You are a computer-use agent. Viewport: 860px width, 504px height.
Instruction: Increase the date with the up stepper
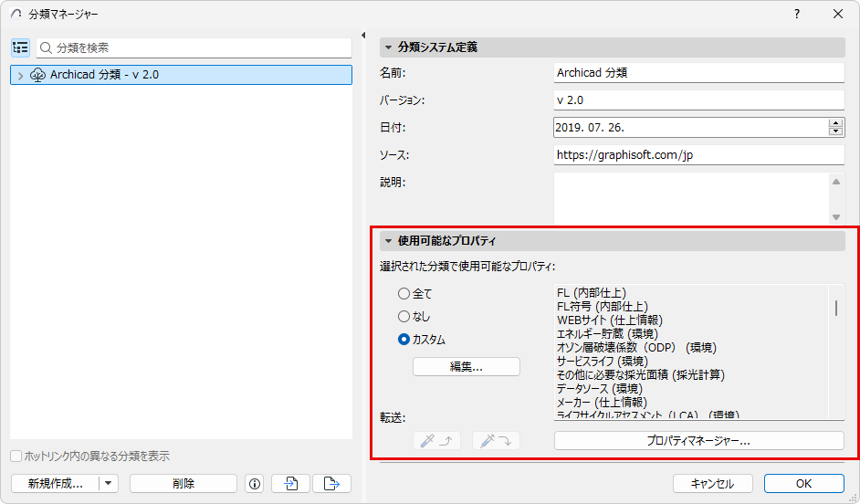836,123
